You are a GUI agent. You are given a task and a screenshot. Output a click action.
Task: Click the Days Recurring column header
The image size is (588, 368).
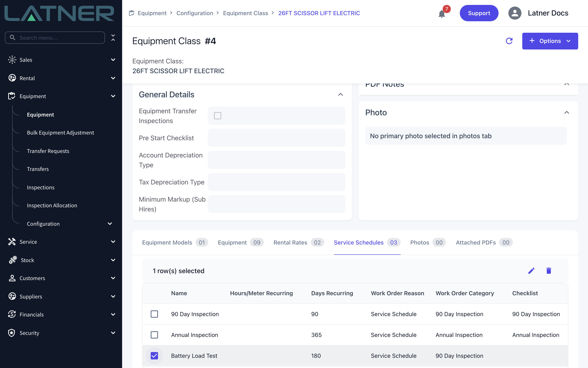point(332,293)
